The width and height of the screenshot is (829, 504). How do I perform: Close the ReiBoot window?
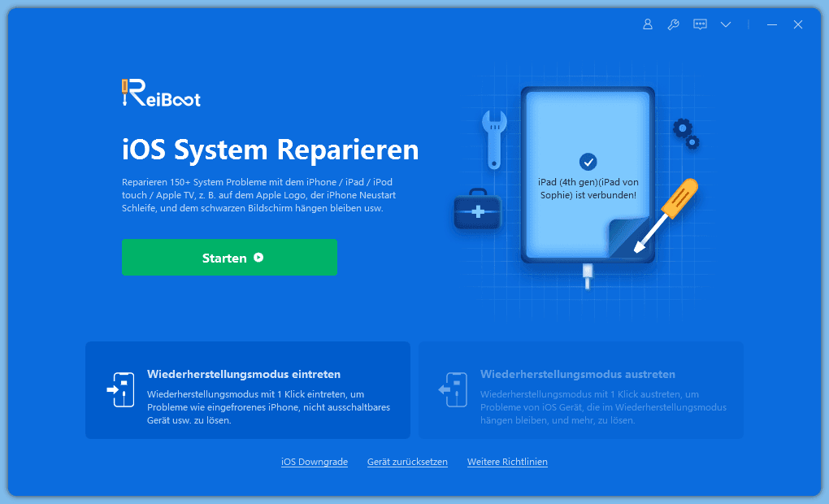click(798, 24)
